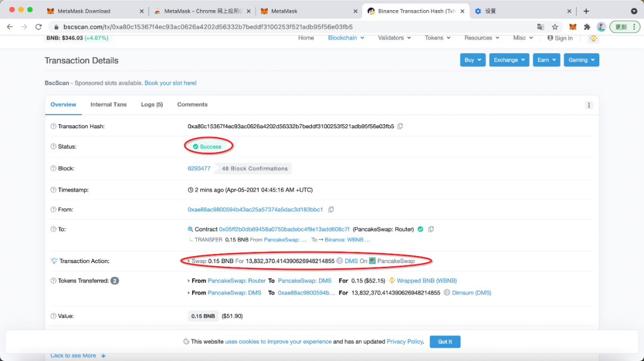Open the MetaMask fox extension icon

point(572,27)
